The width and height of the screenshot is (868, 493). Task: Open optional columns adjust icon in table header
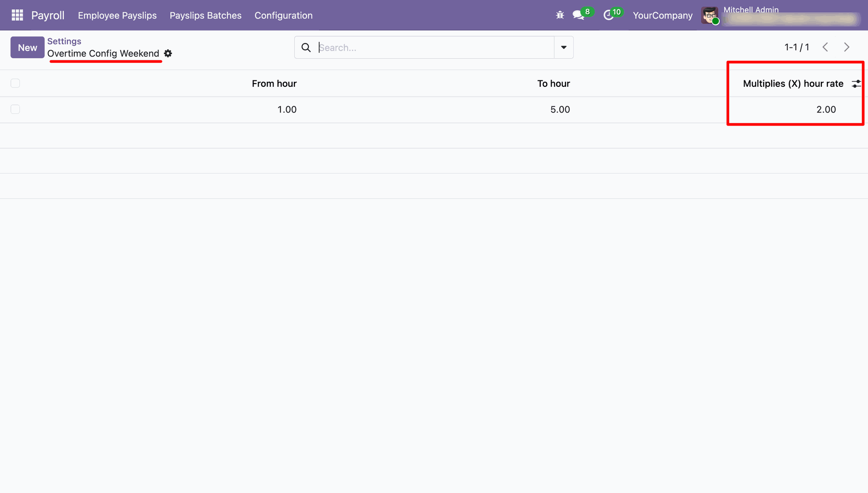tap(856, 84)
